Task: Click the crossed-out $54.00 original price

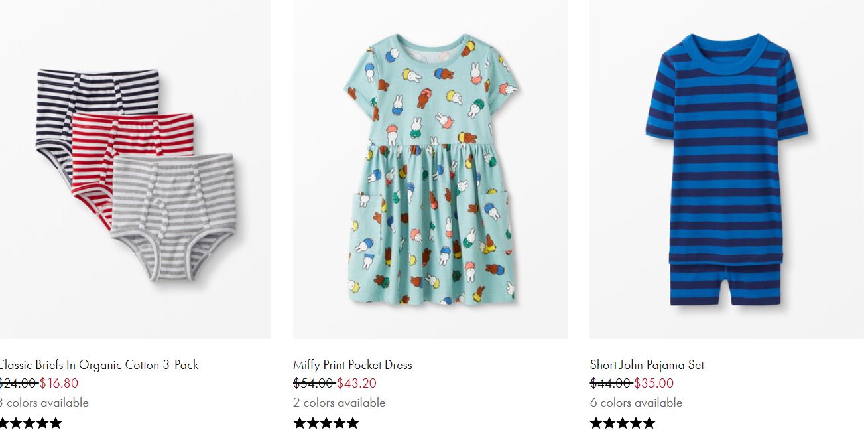Action: pyautogui.click(x=313, y=383)
